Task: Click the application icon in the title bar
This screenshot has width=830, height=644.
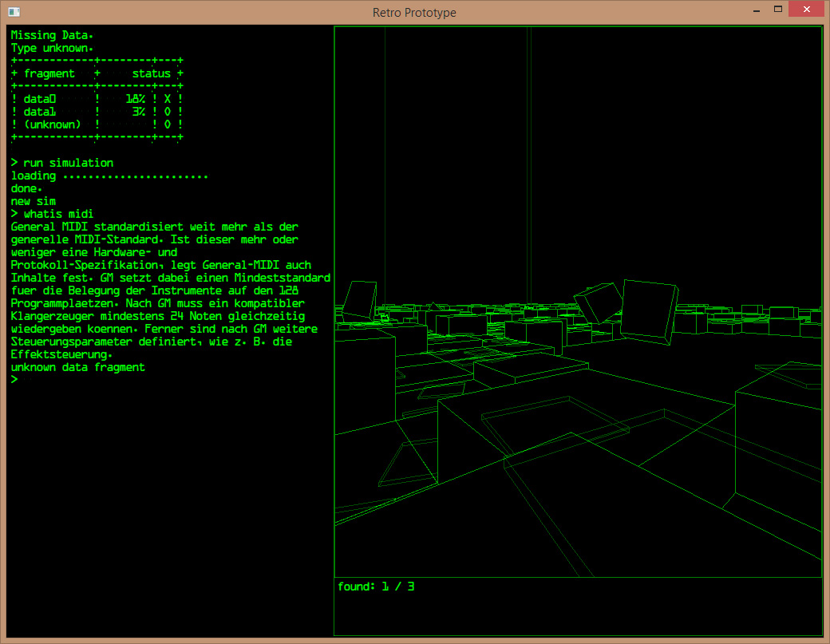Action: pyautogui.click(x=14, y=12)
